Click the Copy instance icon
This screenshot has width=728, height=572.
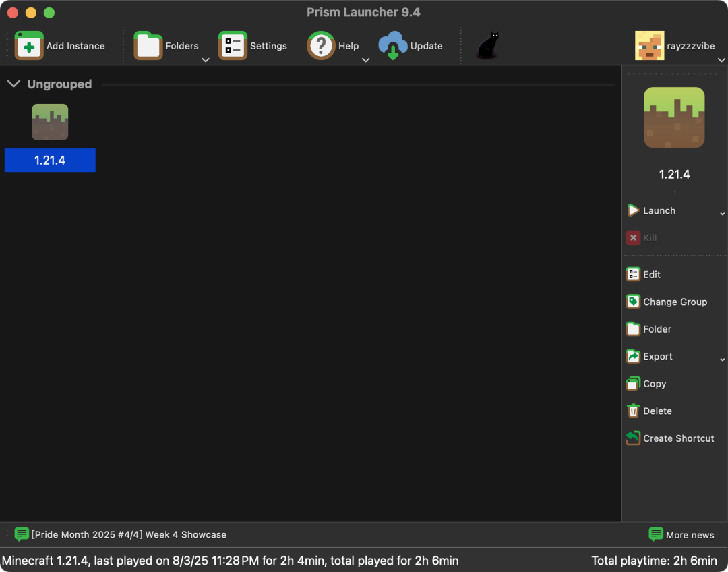click(x=633, y=384)
